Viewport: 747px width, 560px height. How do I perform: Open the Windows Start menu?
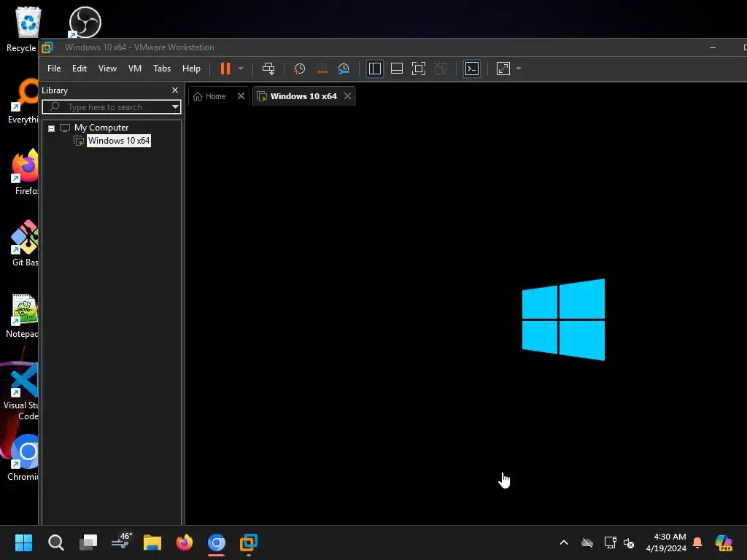click(23, 542)
